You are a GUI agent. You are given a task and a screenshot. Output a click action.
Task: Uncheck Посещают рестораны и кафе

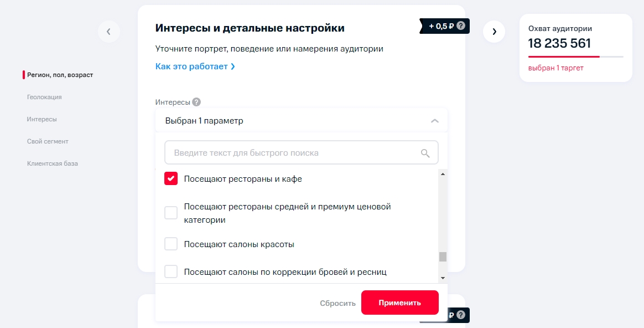click(171, 178)
